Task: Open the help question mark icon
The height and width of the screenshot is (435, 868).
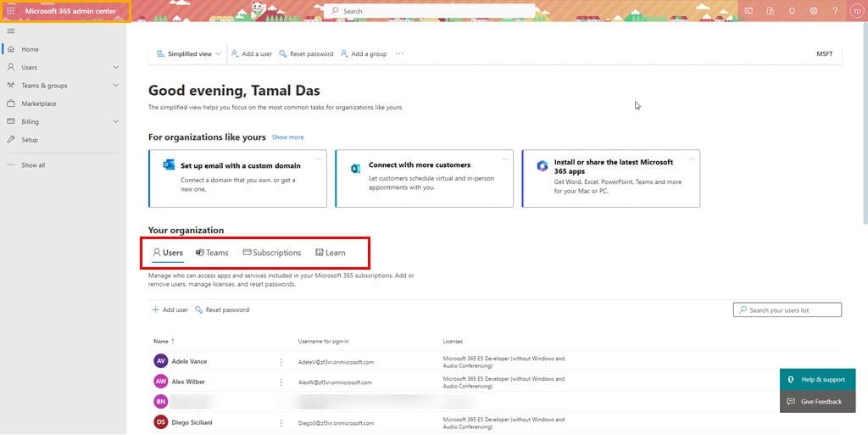Action: pos(835,11)
